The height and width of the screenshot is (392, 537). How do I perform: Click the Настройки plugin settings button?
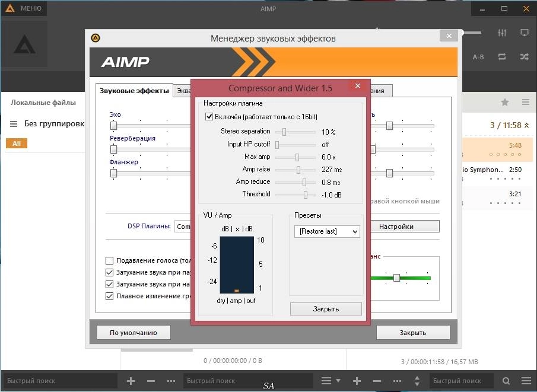pyautogui.click(x=405, y=227)
